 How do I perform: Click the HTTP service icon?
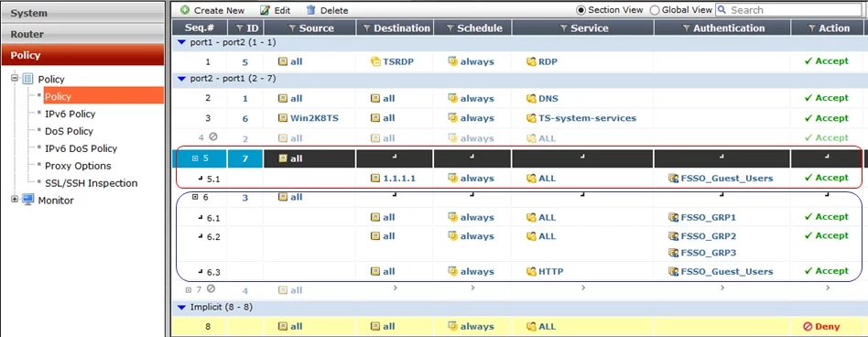click(x=531, y=271)
